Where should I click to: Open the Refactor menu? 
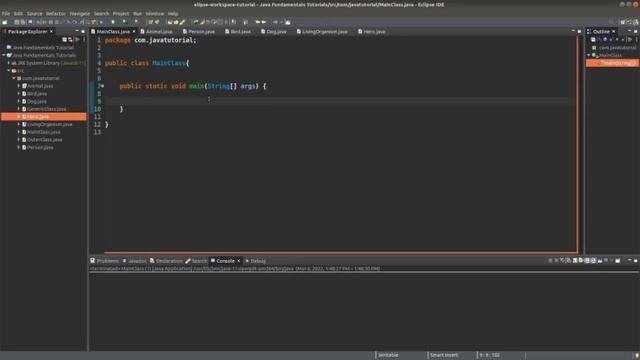click(56, 13)
